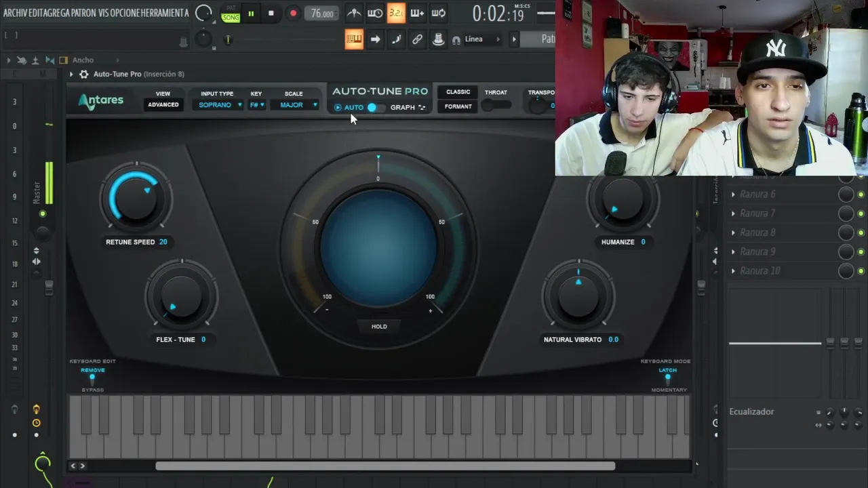The height and width of the screenshot is (488, 868).
Task: Click the Hold button under pitch meter
Action: [379, 327]
